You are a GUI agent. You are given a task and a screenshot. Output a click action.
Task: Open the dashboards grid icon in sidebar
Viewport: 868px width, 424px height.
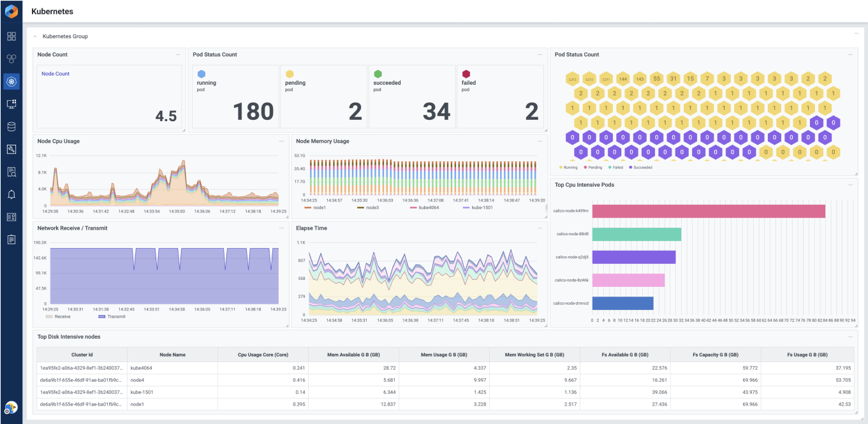point(11,36)
